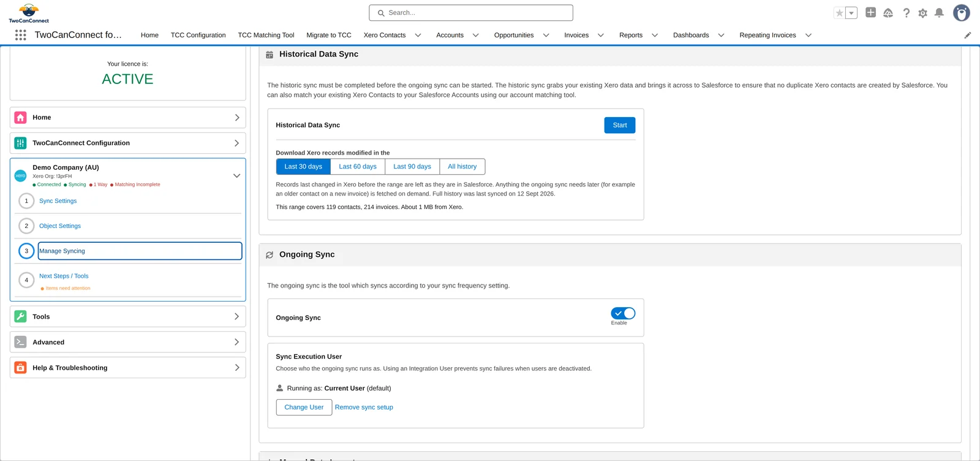Screen dimensions: 980x461
Task: Select the Last 30 days range
Action: click(x=303, y=167)
